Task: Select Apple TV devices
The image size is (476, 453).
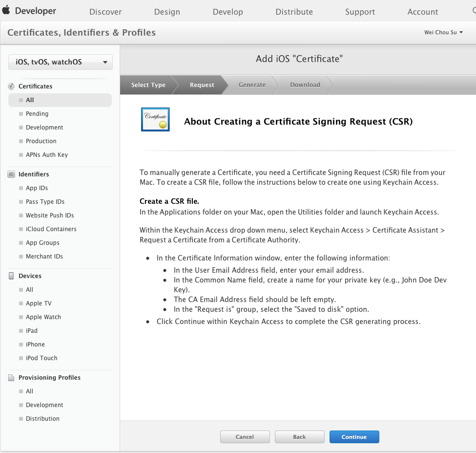Action: (39, 303)
